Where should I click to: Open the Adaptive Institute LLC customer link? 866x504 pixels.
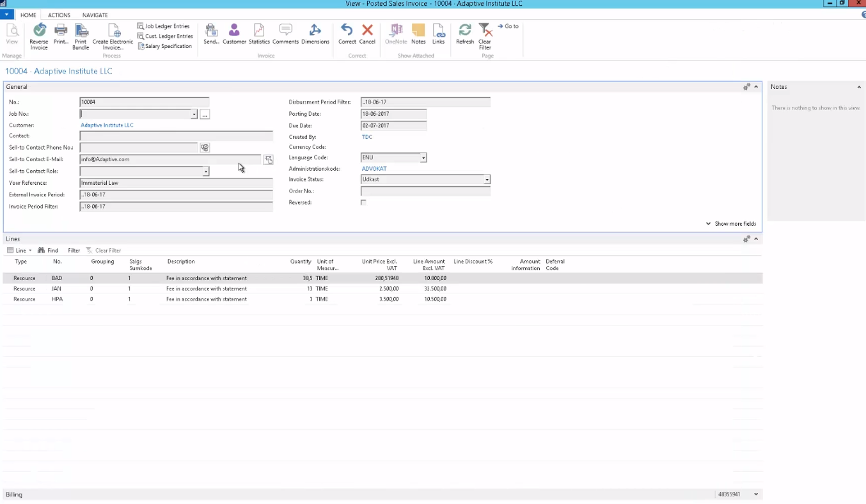[x=107, y=125]
